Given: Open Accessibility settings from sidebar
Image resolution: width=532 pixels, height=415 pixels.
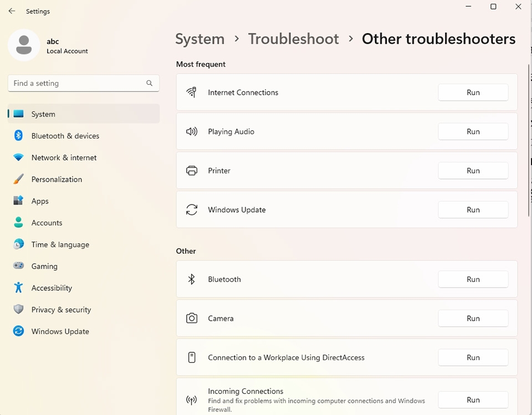Looking at the screenshot, I should coord(52,288).
